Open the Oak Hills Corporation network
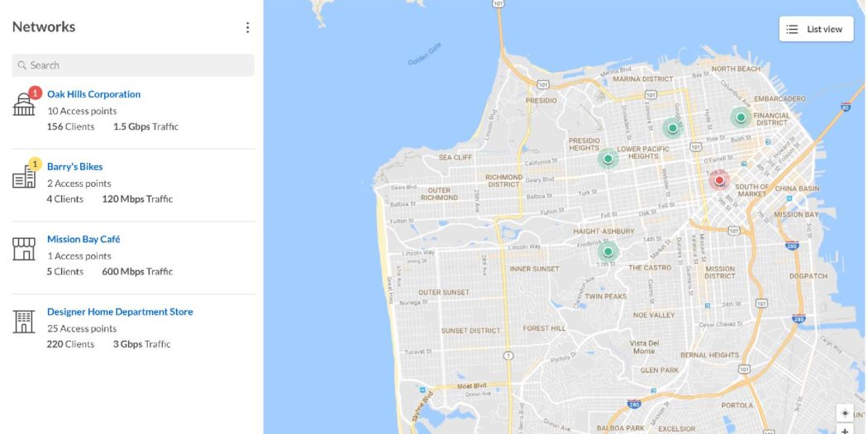Image resolution: width=868 pixels, height=434 pixels. pos(93,94)
